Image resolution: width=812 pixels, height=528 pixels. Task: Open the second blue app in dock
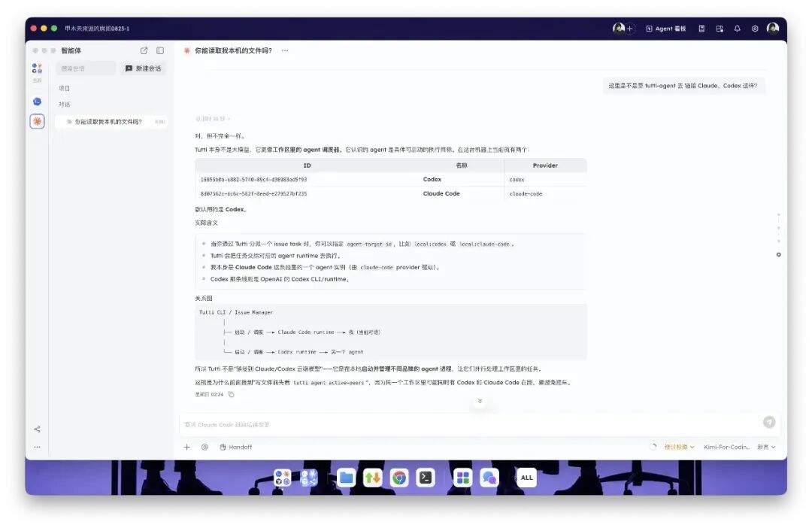tap(309, 478)
